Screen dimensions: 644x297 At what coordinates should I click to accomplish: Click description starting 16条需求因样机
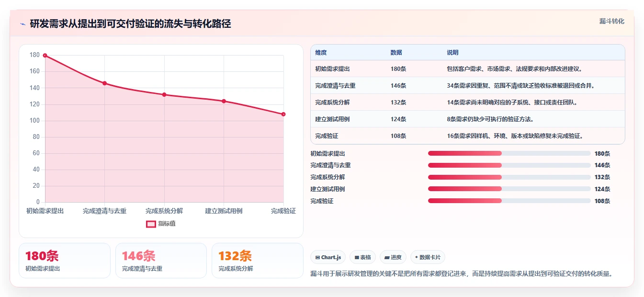click(515, 136)
